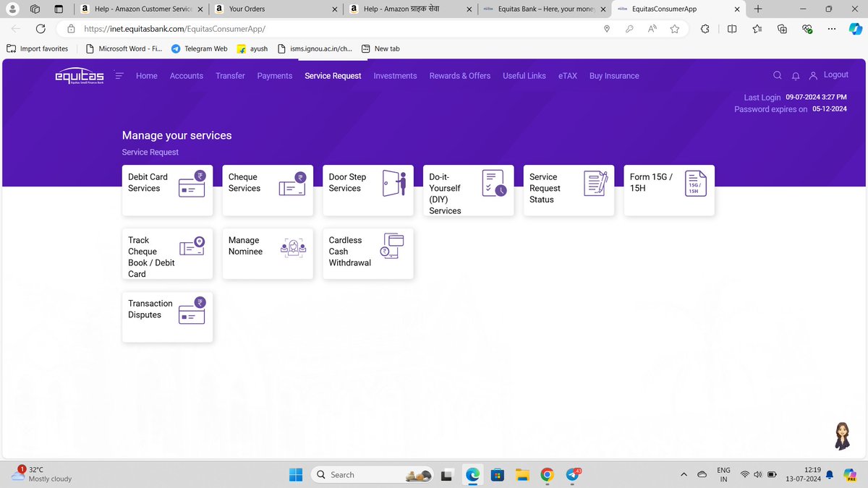Toggle split screen icon in Edge toolbar

point(732,29)
